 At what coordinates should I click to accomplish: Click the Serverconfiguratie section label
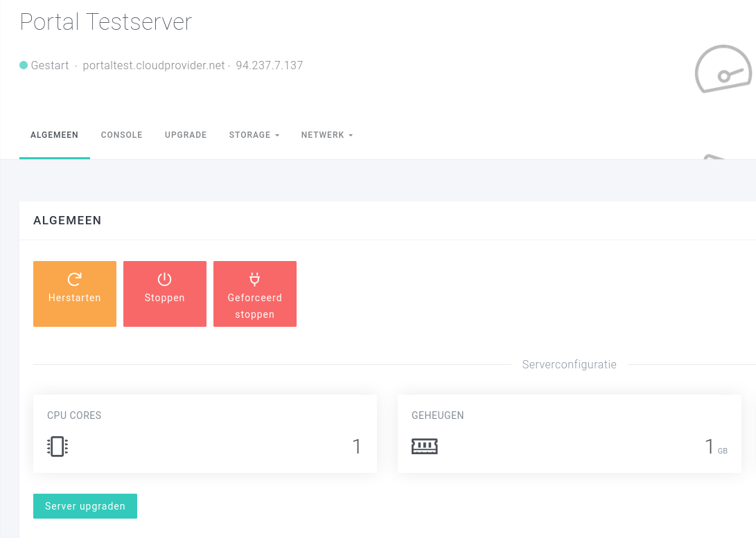(x=570, y=365)
